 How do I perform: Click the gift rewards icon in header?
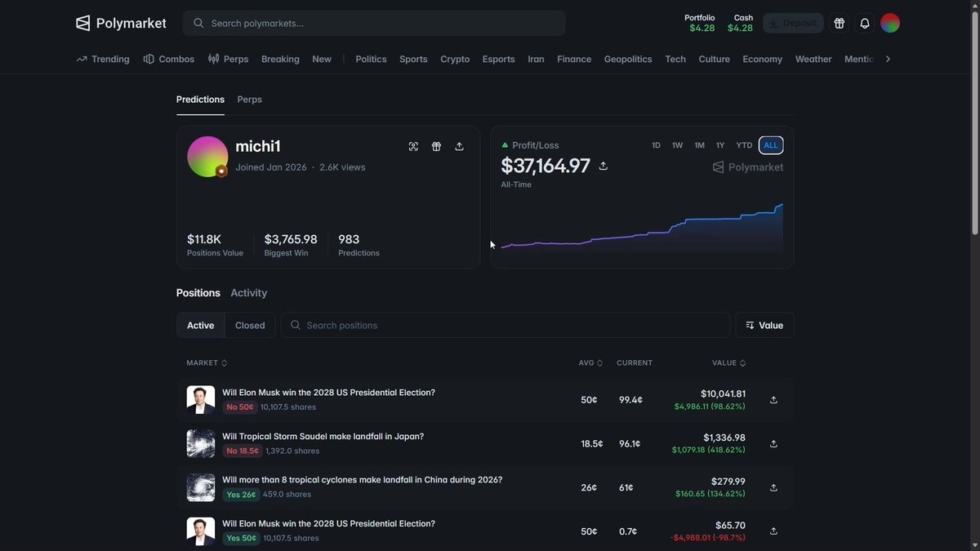pos(839,24)
